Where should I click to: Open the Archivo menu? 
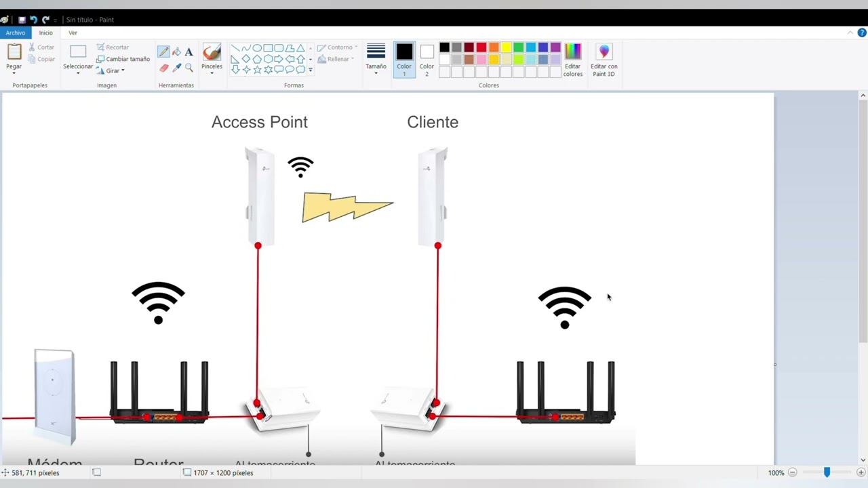pyautogui.click(x=16, y=33)
